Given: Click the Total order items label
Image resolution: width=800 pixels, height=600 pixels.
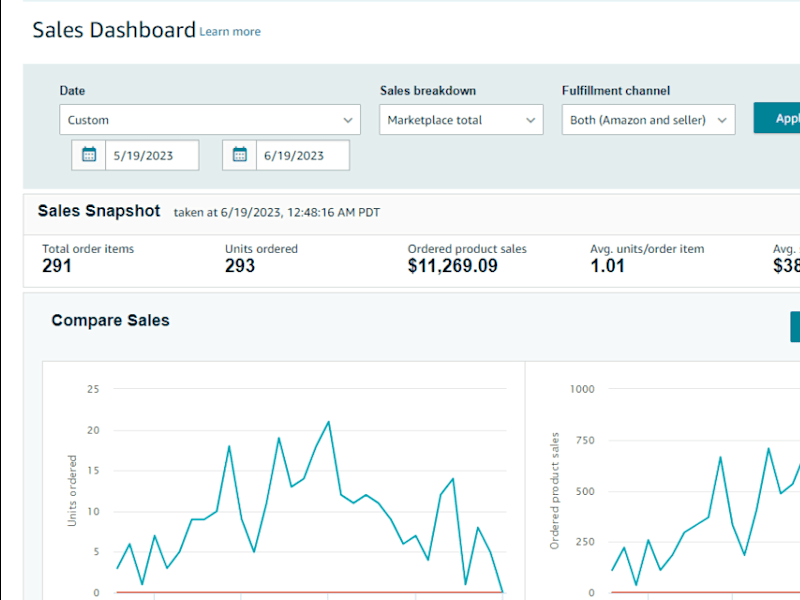Looking at the screenshot, I should [x=88, y=249].
